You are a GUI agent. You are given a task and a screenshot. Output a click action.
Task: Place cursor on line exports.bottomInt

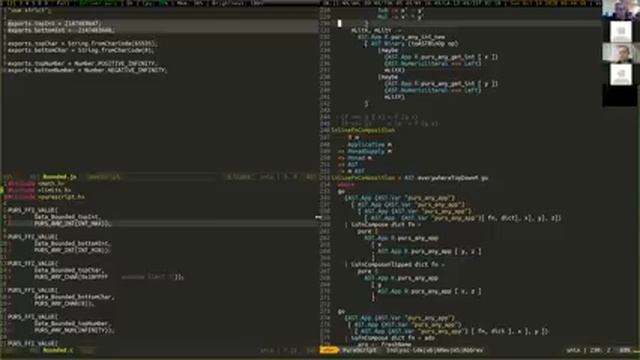pos(61,30)
